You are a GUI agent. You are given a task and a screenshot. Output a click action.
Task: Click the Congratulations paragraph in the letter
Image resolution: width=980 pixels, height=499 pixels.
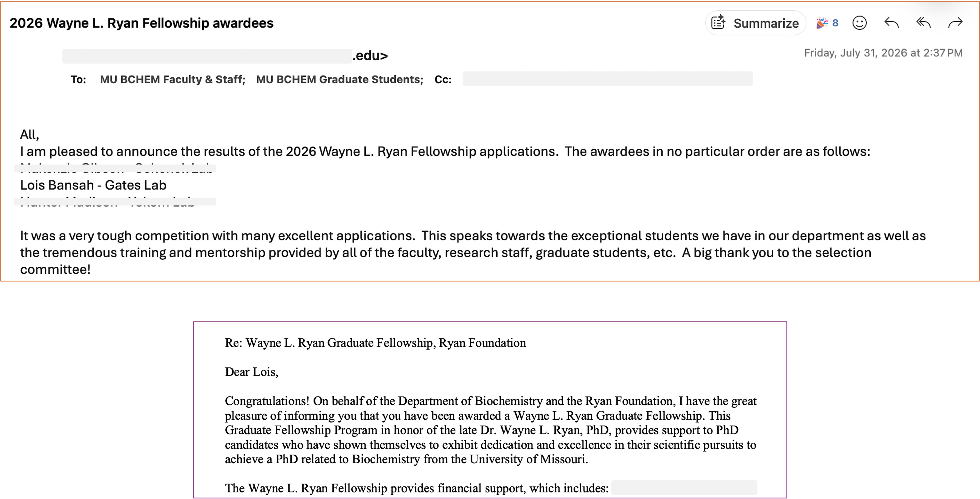491,430
